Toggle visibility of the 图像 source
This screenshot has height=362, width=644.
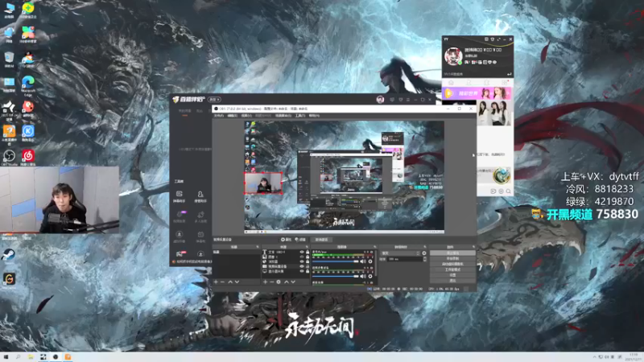pyautogui.click(x=303, y=257)
